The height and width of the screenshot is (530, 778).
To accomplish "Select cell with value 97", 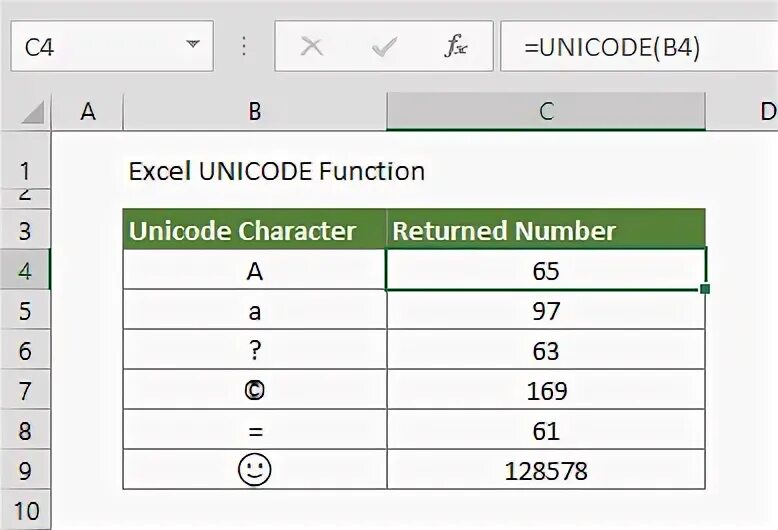I will point(546,310).
